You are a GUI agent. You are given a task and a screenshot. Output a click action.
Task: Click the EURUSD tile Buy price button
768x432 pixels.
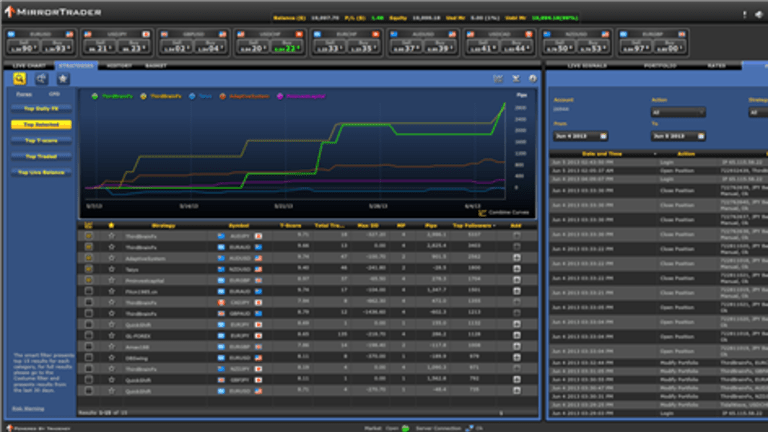pyautogui.click(x=57, y=48)
